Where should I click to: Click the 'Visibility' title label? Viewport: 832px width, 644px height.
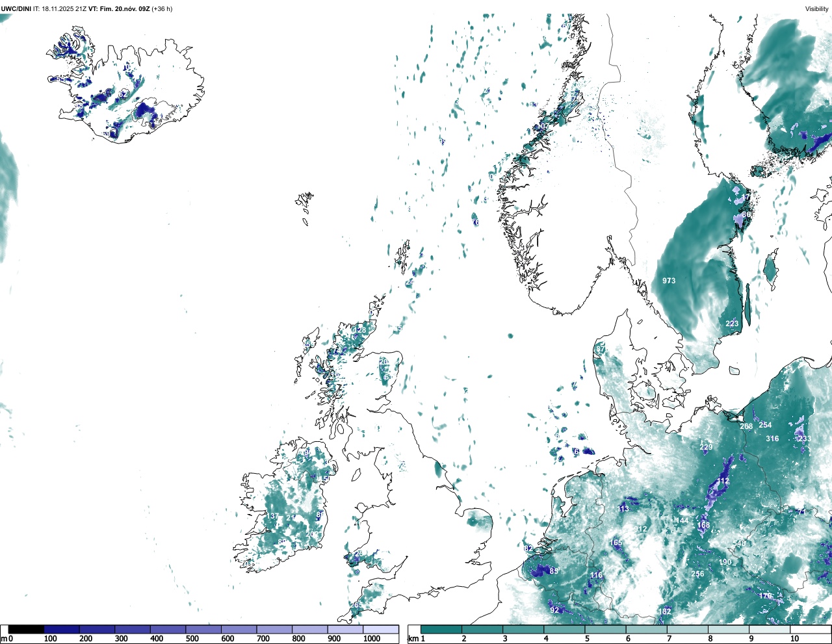817,8
